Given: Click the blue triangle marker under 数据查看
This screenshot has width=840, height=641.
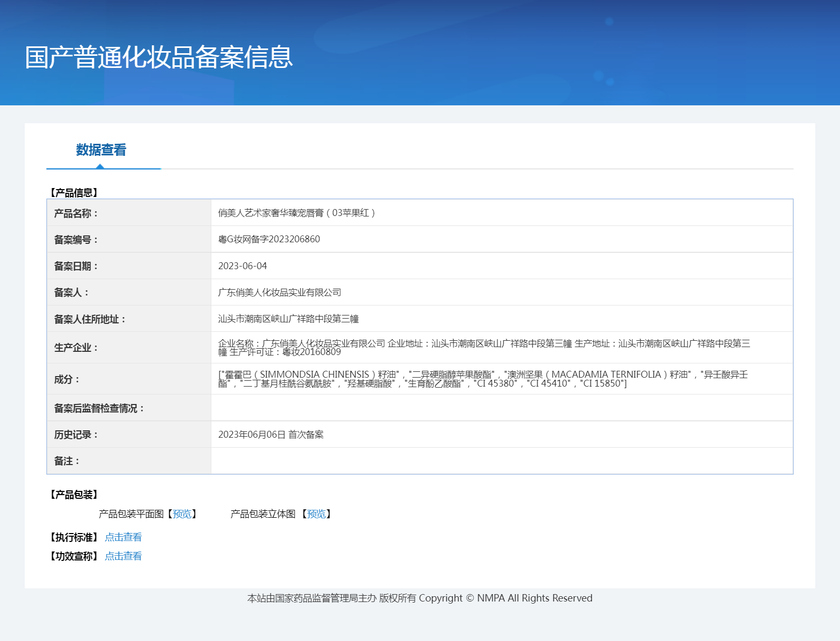Looking at the screenshot, I should tap(100, 166).
